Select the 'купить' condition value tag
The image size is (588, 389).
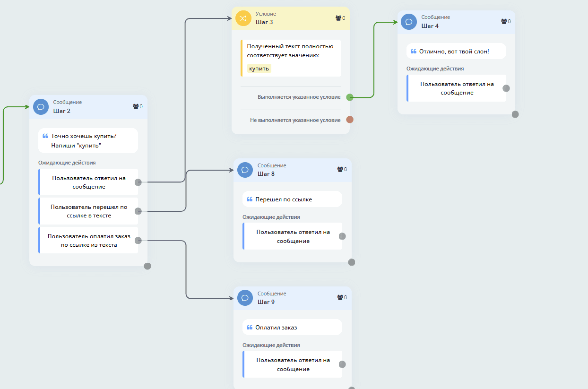click(x=259, y=69)
